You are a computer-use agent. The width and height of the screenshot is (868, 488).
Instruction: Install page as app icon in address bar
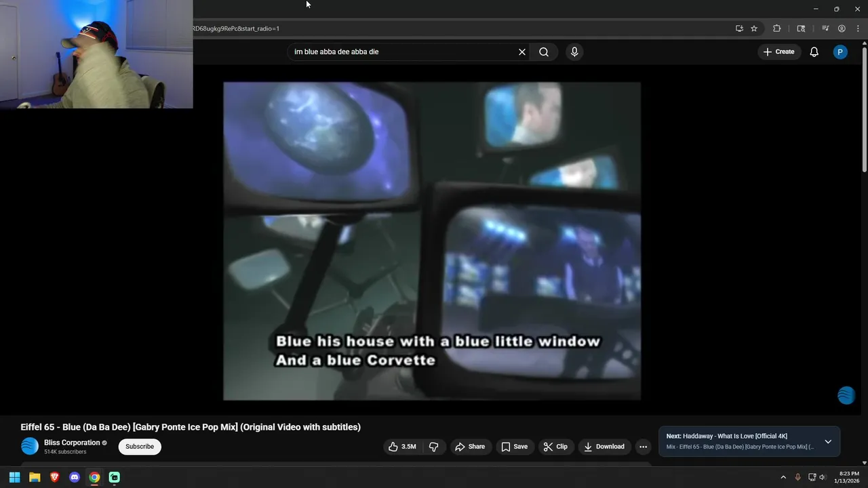(739, 28)
